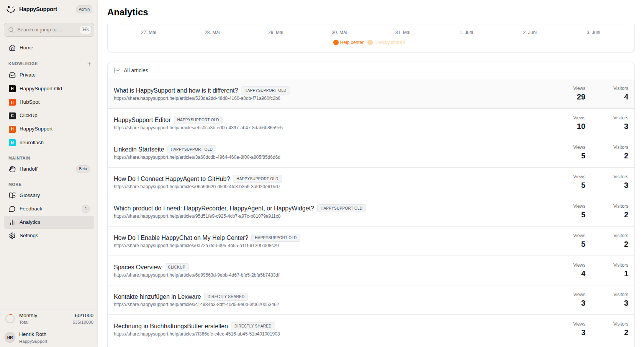Click the monthly usage progress ring
The height and width of the screenshot is (347, 644).
[10, 318]
